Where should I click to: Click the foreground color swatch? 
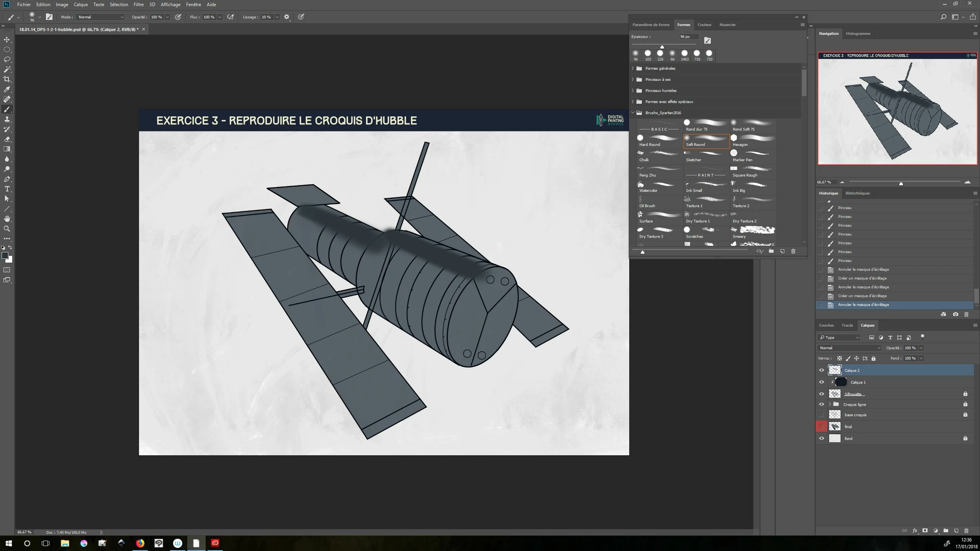5,255
